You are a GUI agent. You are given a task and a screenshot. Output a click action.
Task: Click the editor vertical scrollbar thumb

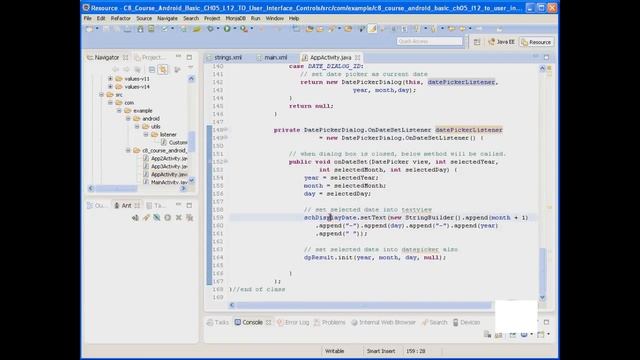pos(542,270)
